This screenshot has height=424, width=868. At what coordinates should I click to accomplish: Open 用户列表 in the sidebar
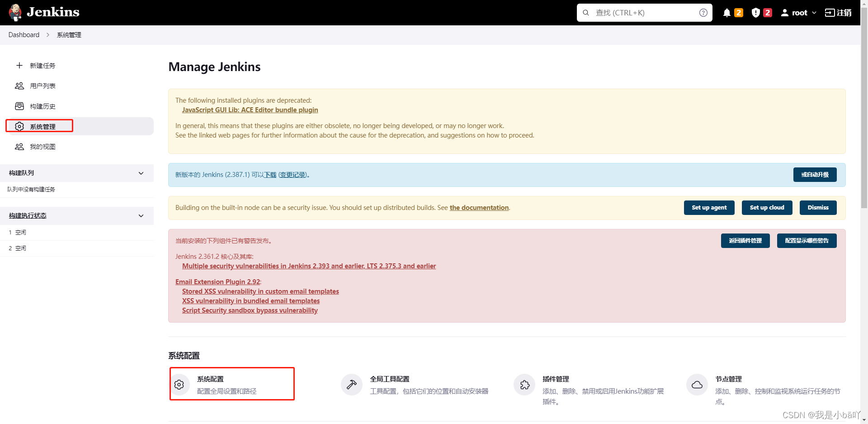pyautogui.click(x=42, y=86)
